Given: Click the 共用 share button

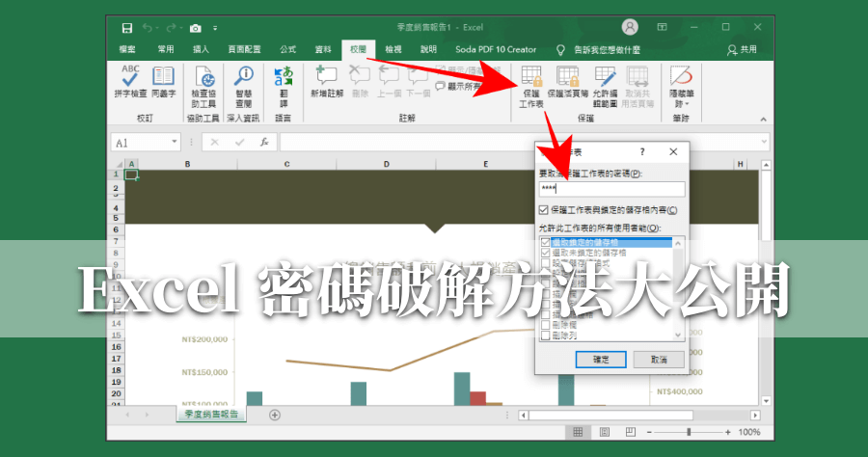Looking at the screenshot, I should click(742, 50).
